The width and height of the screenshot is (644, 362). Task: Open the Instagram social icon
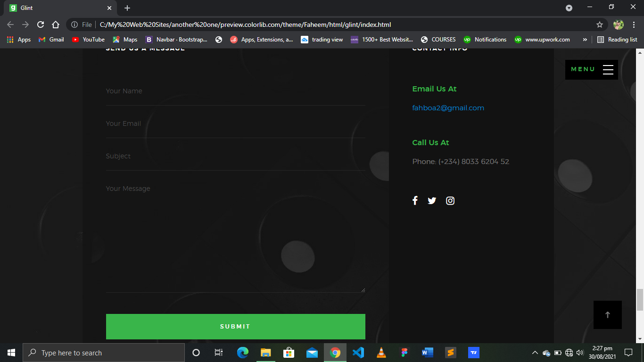[450, 201]
